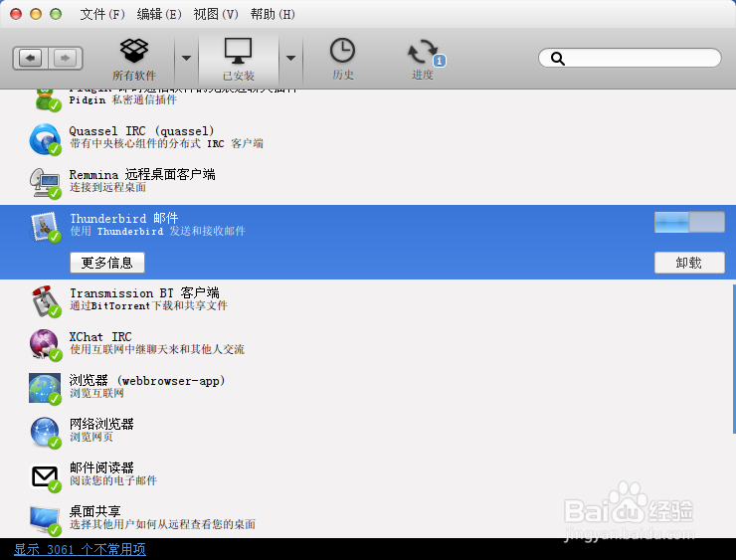The width and height of the screenshot is (736, 560).
Task: Open the All Software (所有软件) view
Action: pos(134,59)
